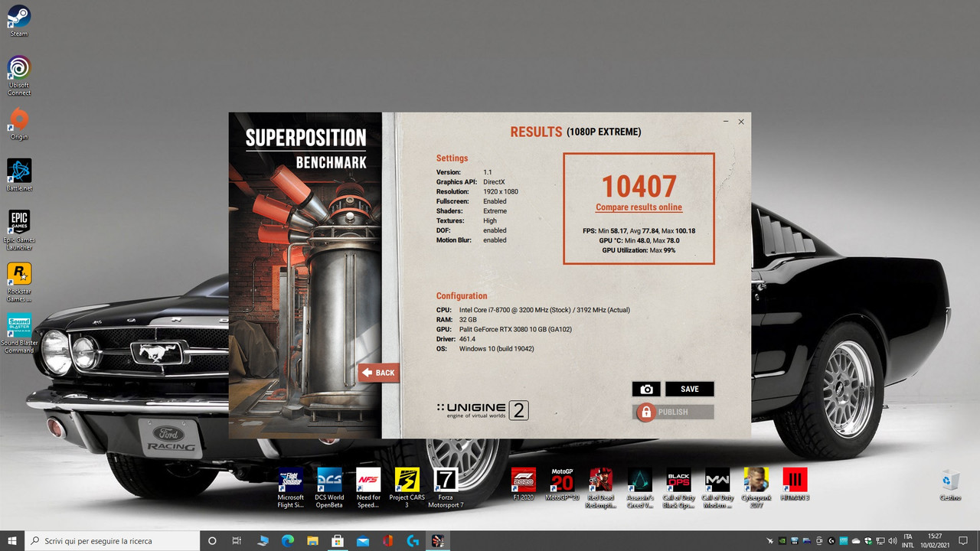Open Microsoft Store from the taskbar
Viewport: 980px width, 551px height.
coord(337,540)
